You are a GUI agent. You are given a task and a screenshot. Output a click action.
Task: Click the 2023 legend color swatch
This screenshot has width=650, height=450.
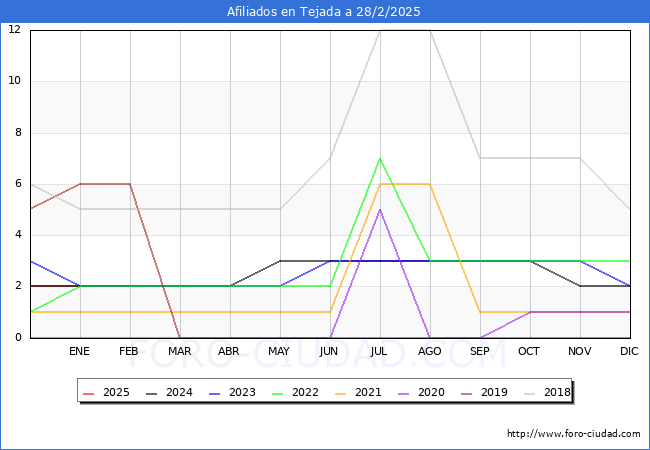(215, 393)
